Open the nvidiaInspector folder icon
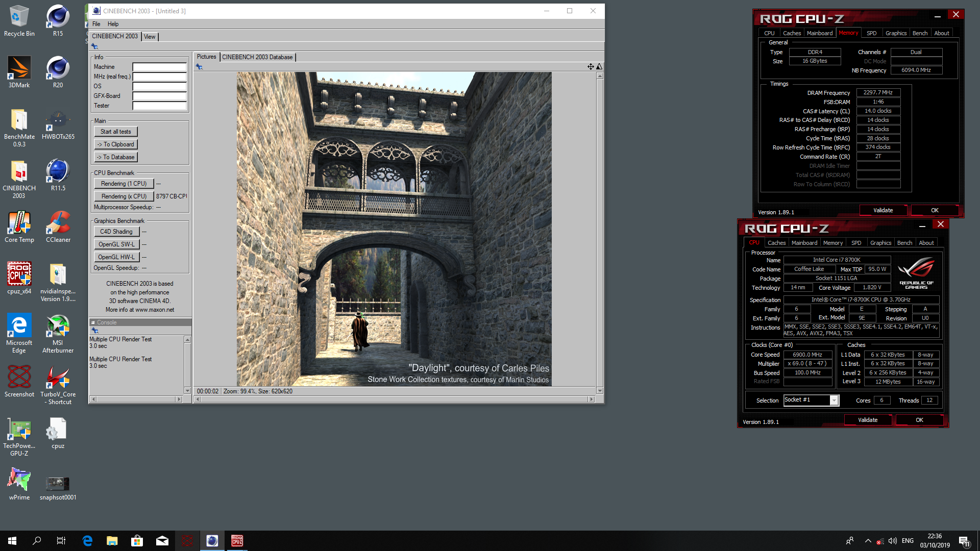The width and height of the screenshot is (980, 551). tap(58, 282)
